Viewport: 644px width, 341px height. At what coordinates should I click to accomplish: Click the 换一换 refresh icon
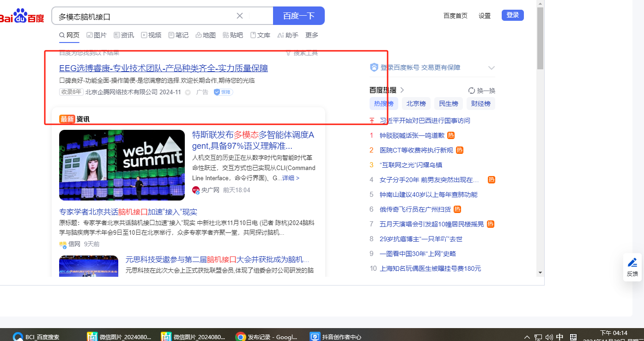pos(472,91)
